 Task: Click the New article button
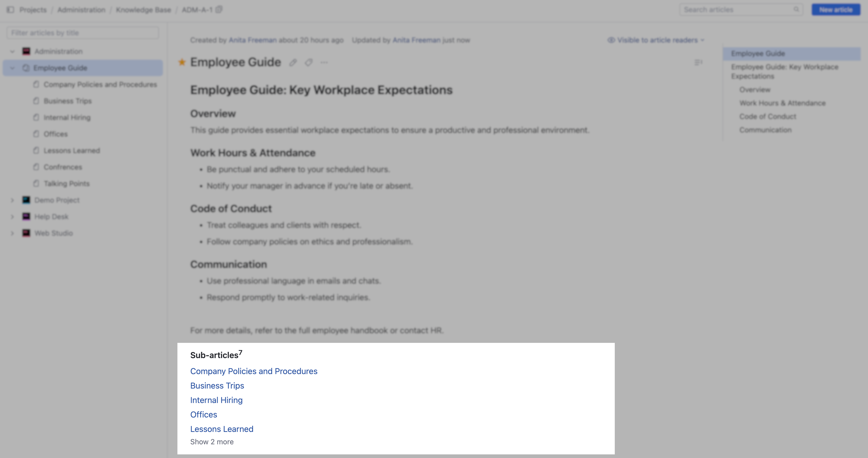pos(836,10)
